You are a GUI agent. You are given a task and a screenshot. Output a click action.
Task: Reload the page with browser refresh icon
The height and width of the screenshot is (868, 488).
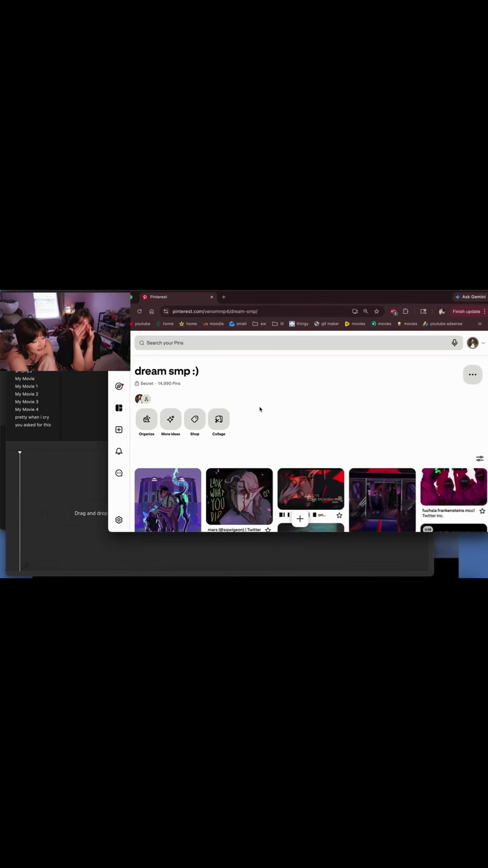point(140,311)
